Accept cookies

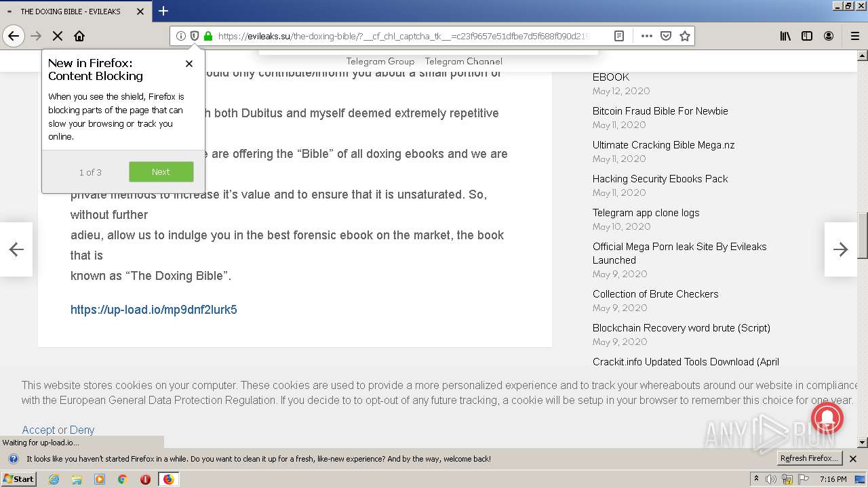(38, 430)
